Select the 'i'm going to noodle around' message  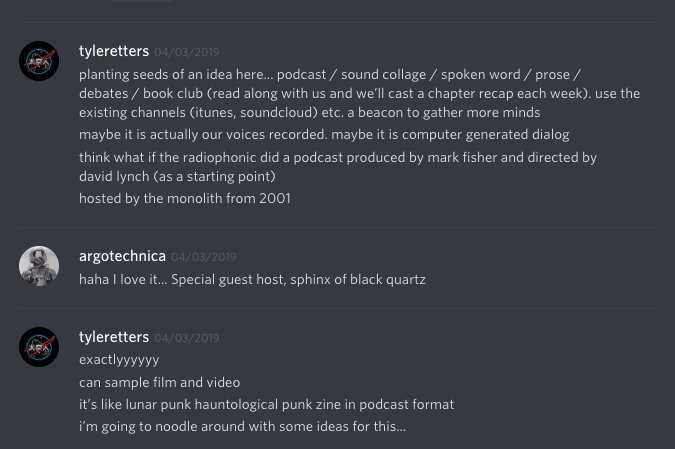tap(242, 427)
